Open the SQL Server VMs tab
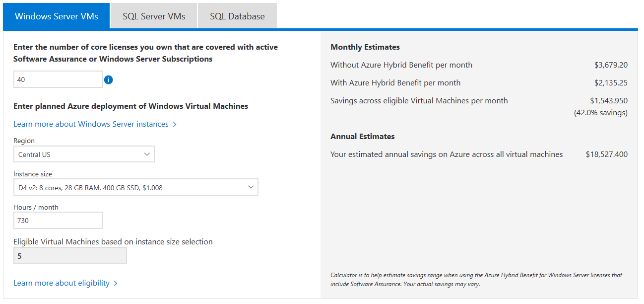The image size is (644, 304). 154,16
